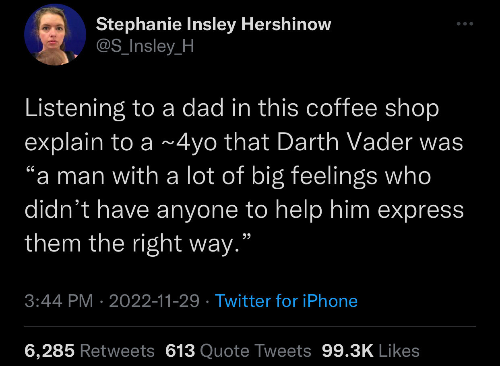Click the tweet body text about Darth Vader
The width and height of the screenshot is (500, 366).
coord(244,176)
